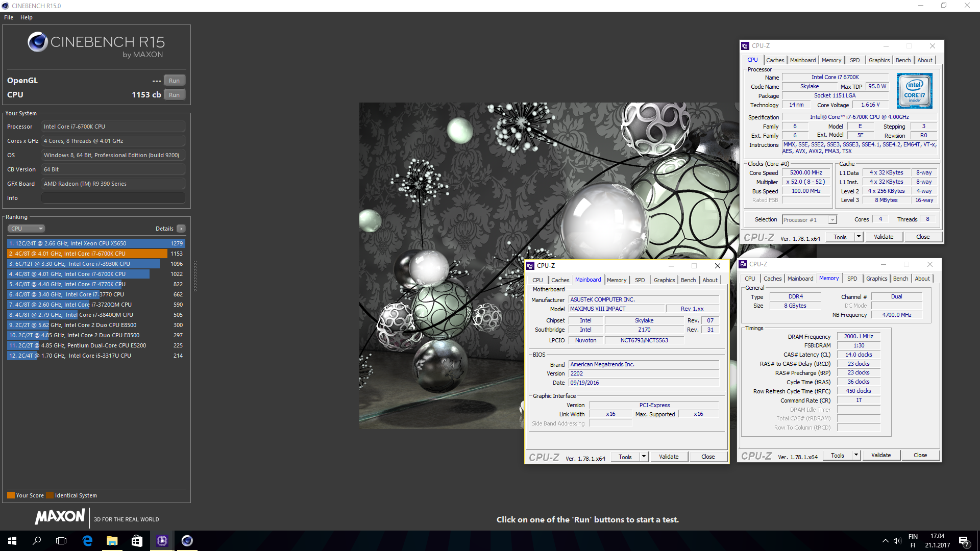Expand Tools arrow in Memory CPU-Z window
This screenshot has height=551, width=980.
856,456
